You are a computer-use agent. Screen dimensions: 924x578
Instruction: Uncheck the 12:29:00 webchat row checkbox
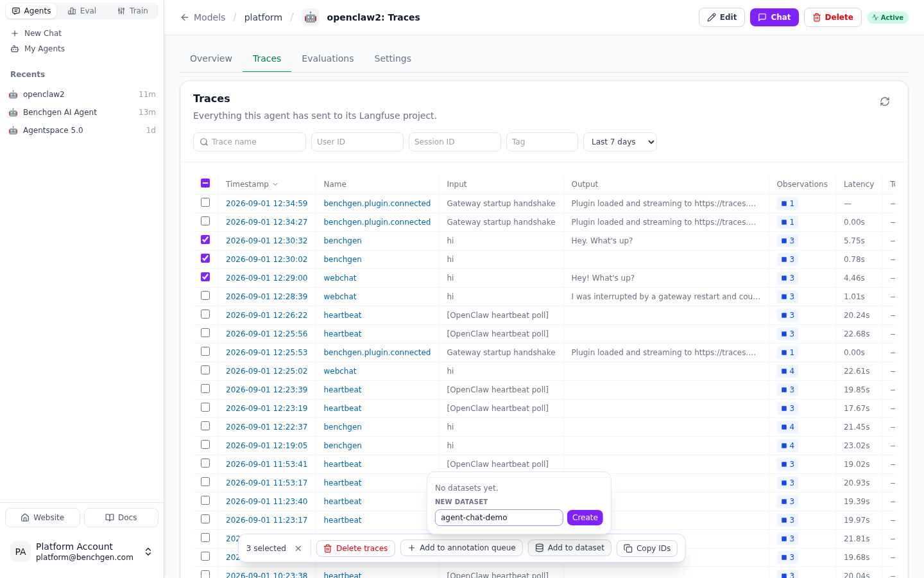(205, 277)
